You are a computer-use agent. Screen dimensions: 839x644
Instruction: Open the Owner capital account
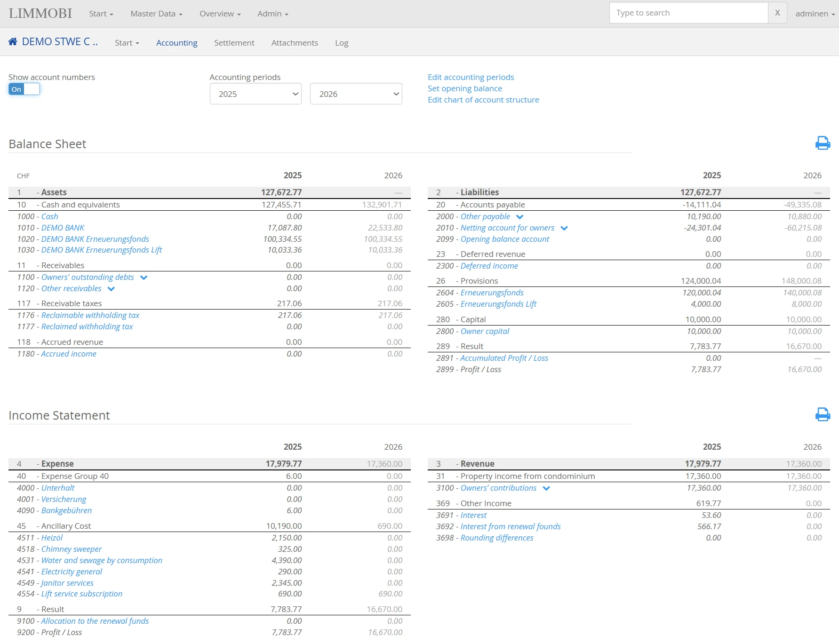click(485, 331)
